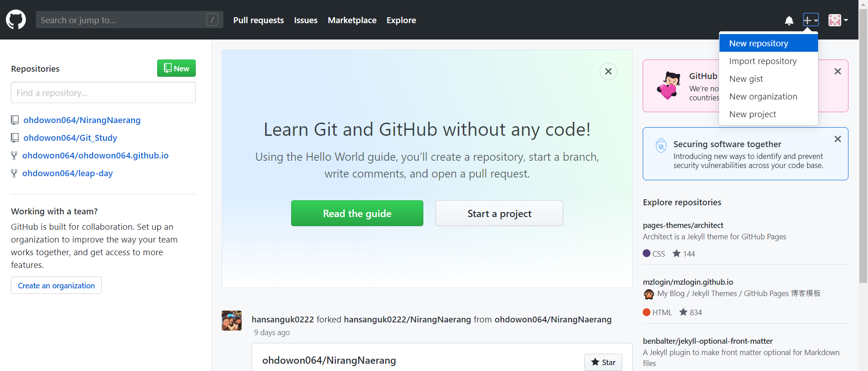
Task: Click the Octocat heart mascot image
Action: click(669, 85)
